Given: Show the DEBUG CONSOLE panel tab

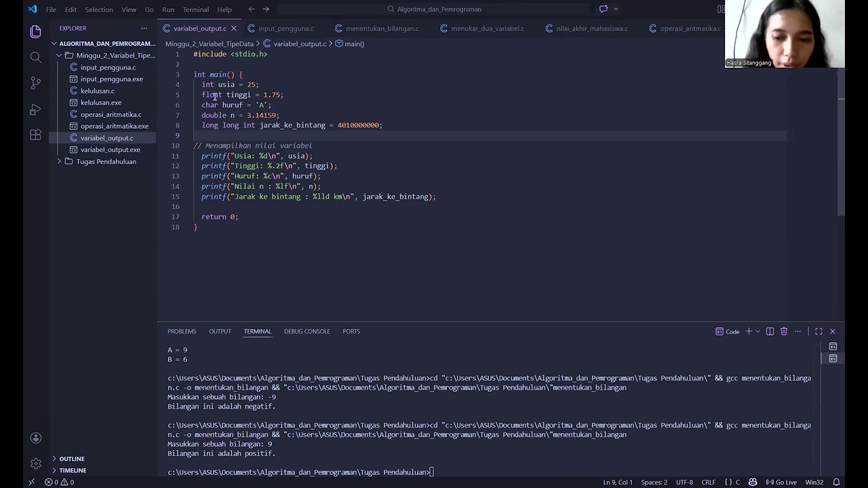Looking at the screenshot, I should (307, 331).
